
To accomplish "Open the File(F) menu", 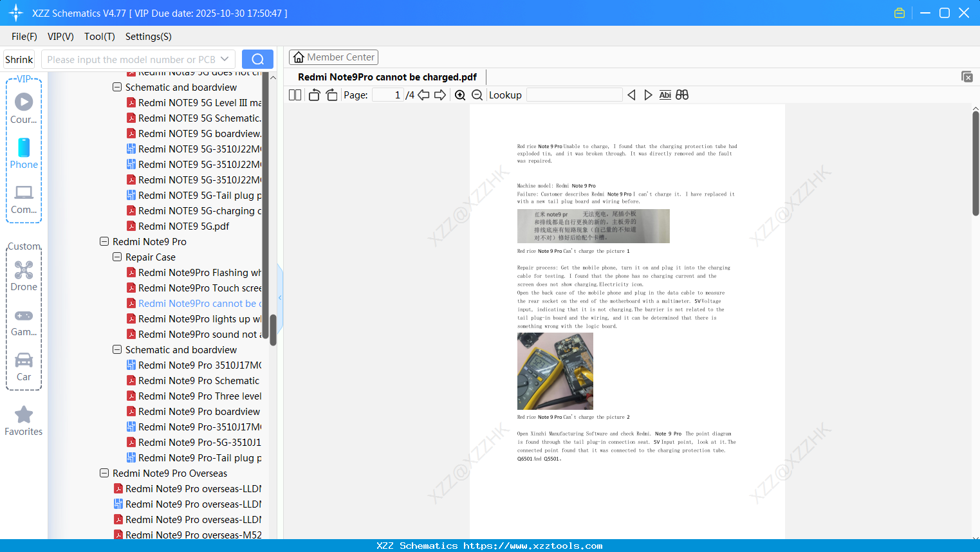I will coord(24,37).
